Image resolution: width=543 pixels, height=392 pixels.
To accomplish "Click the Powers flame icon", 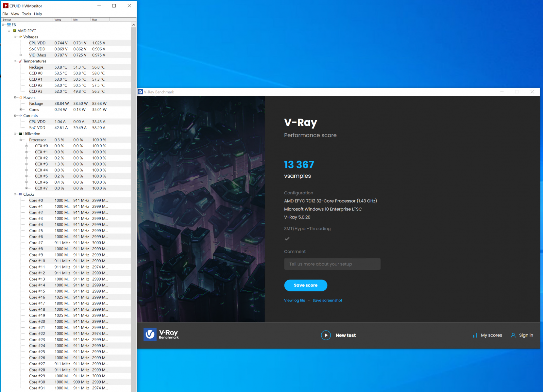I will coord(21,97).
